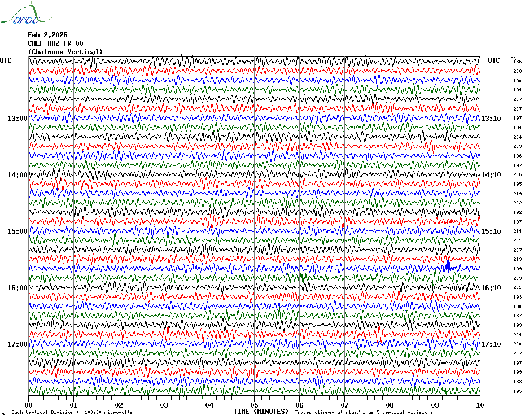The height and width of the screenshot is (420, 525).
Task: Click minute axis tick label '07'
Action: point(344,405)
